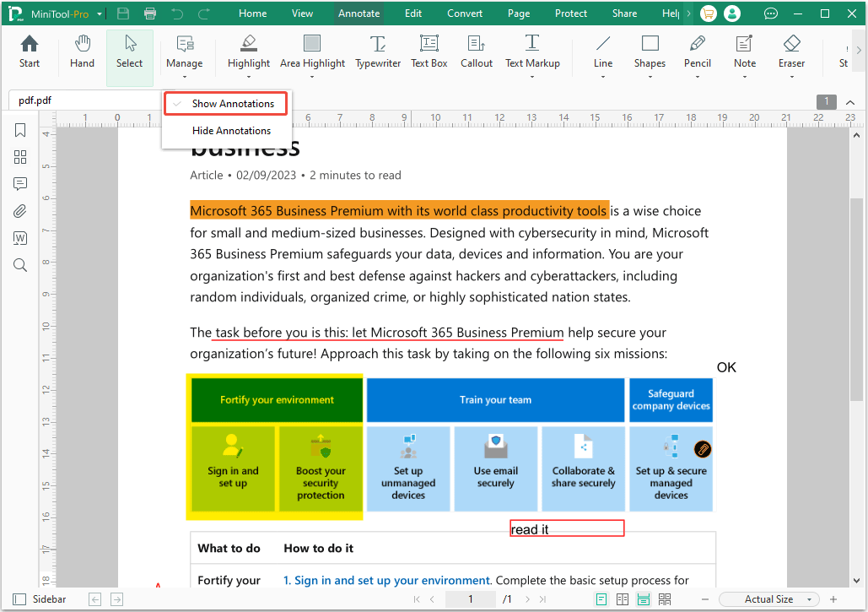This screenshot has height=612, width=868.
Task: Switch to single page view mode
Action: tap(601, 598)
